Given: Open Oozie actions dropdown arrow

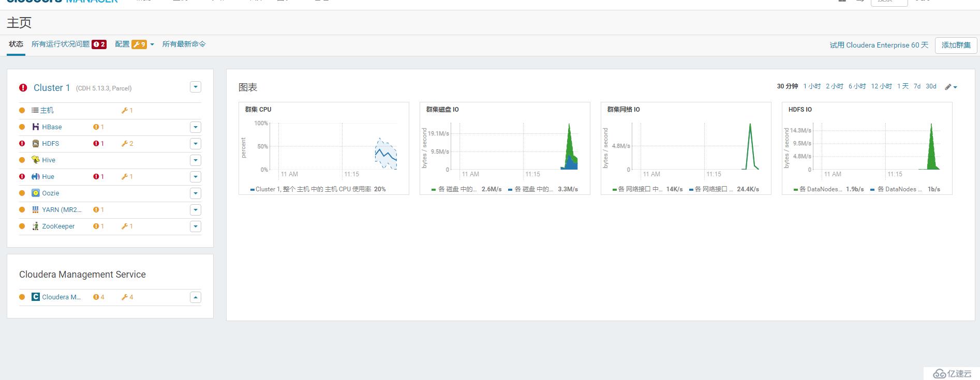Looking at the screenshot, I should pyautogui.click(x=196, y=193).
